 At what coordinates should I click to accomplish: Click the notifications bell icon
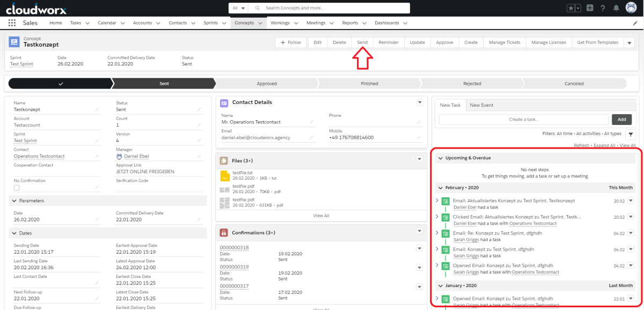(616, 8)
